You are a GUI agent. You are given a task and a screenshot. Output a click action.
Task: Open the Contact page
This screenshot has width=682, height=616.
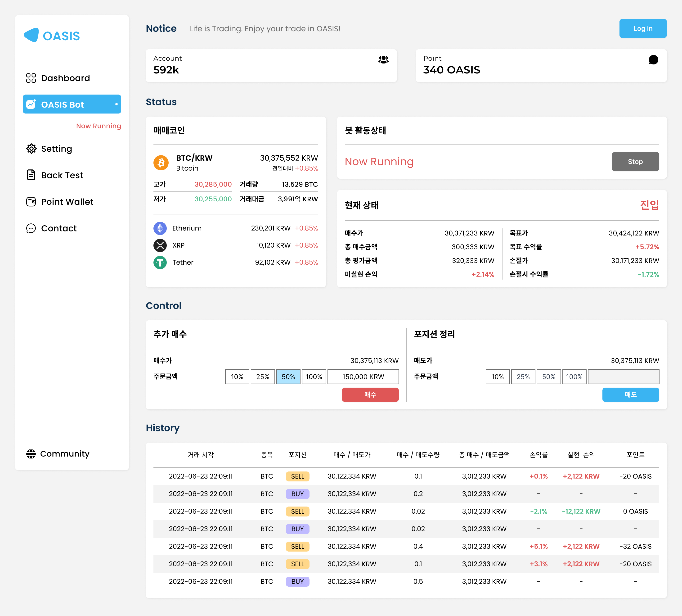[72, 228]
